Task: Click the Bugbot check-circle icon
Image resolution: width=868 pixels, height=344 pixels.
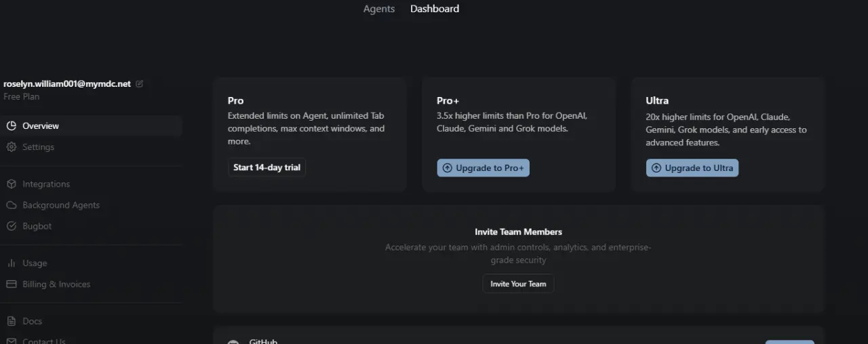Action: click(x=11, y=226)
